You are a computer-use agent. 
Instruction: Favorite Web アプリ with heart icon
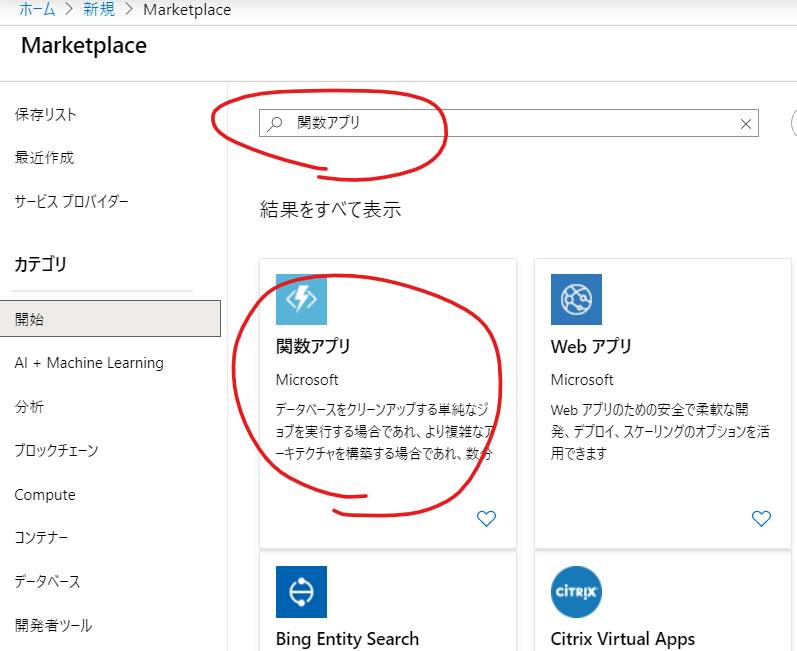(x=761, y=518)
